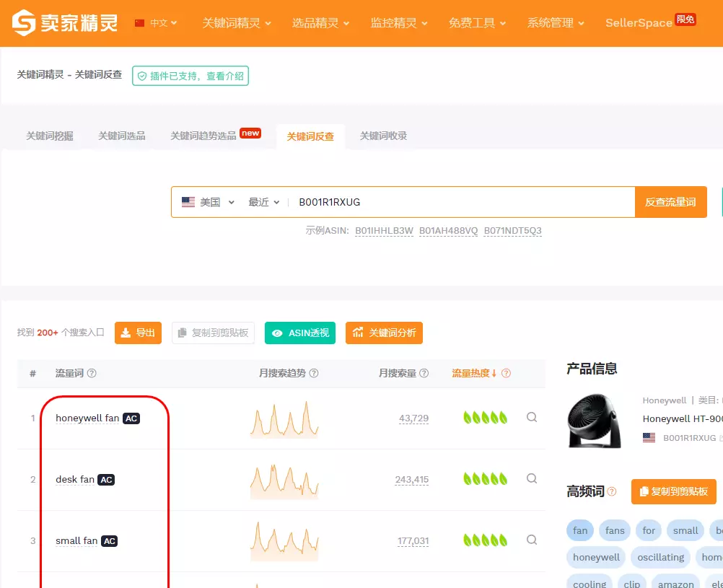The height and width of the screenshot is (588, 723).
Task: Open the trend chart for desk fan
Action: coord(284,481)
